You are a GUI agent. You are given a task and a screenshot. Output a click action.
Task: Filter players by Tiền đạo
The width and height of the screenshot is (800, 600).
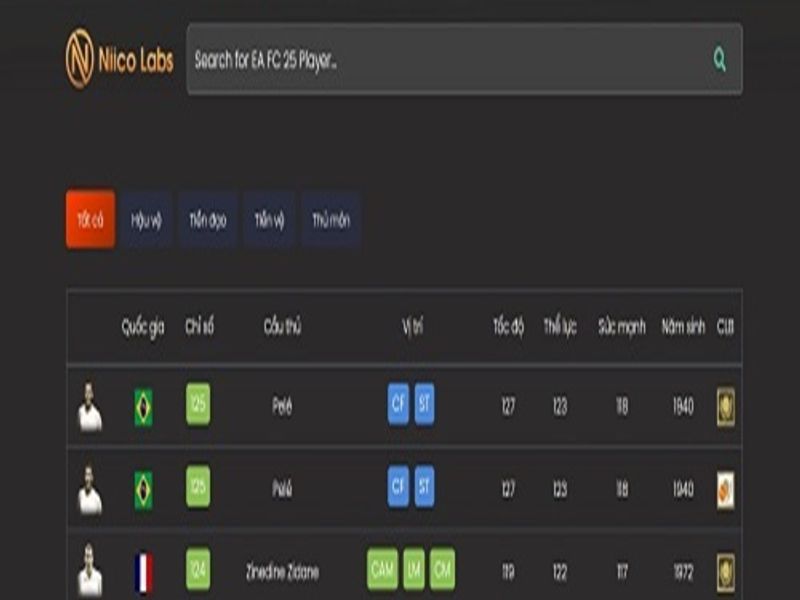[x=208, y=220]
